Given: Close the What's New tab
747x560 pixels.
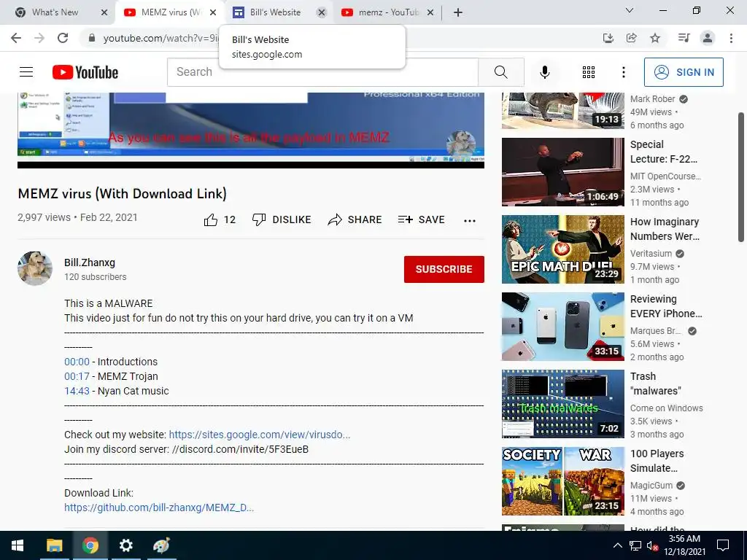Looking at the screenshot, I should pos(104,12).
